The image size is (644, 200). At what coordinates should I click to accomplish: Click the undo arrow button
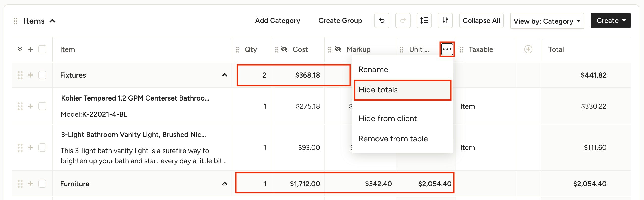pos(382,20)
